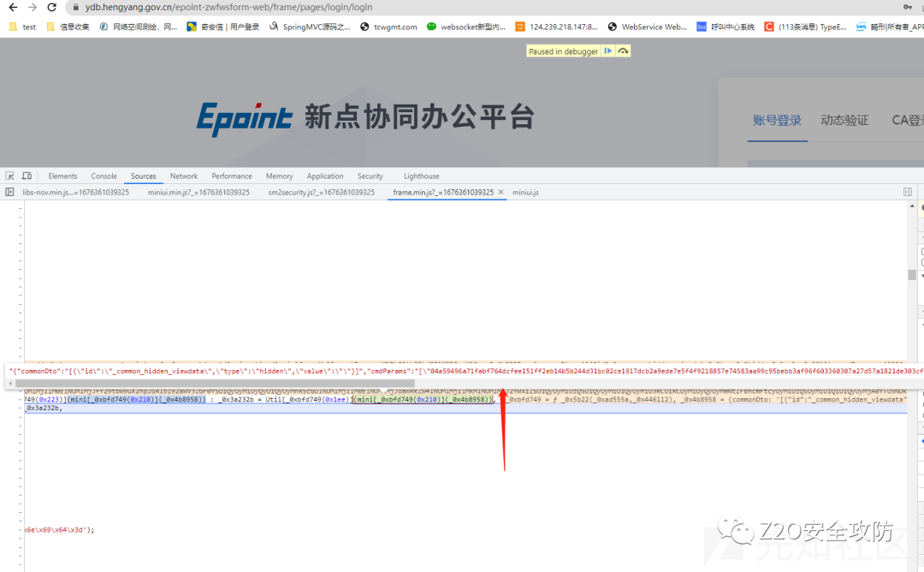This screenshot has width=924, height=572.
Task: Open the Console panel
Action: (x=104, y=176)
